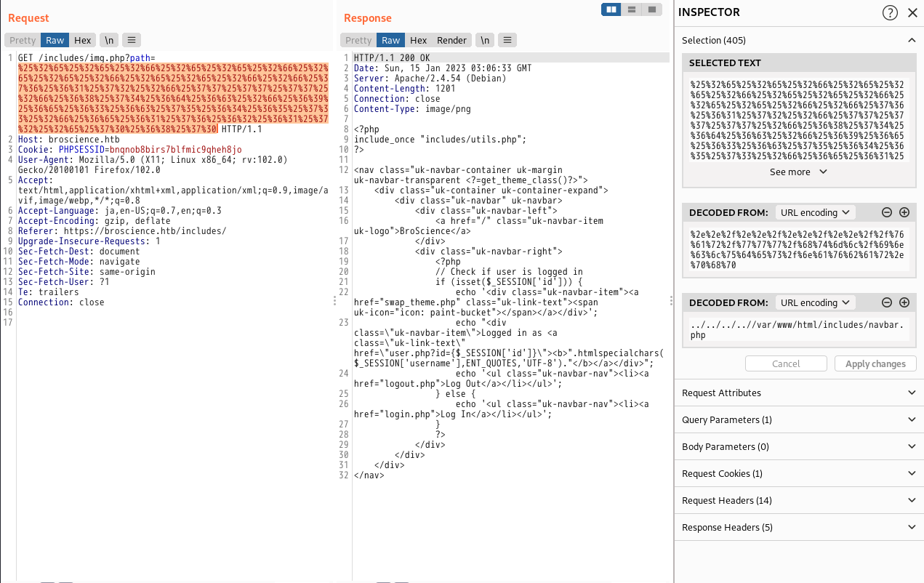
Task: Click Sec-Fetch-Dest: document header line
Action: (x=79, y=251)
